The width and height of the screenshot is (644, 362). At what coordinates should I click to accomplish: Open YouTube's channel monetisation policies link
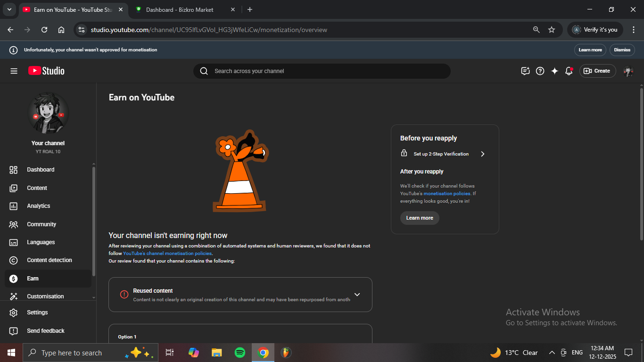(x=167, y=254)
